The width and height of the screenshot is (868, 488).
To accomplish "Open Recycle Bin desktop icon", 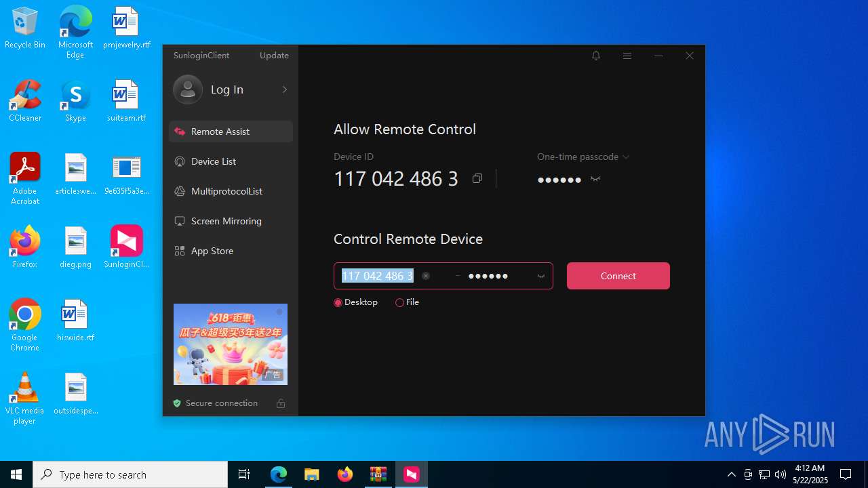I will pos(25,28).
